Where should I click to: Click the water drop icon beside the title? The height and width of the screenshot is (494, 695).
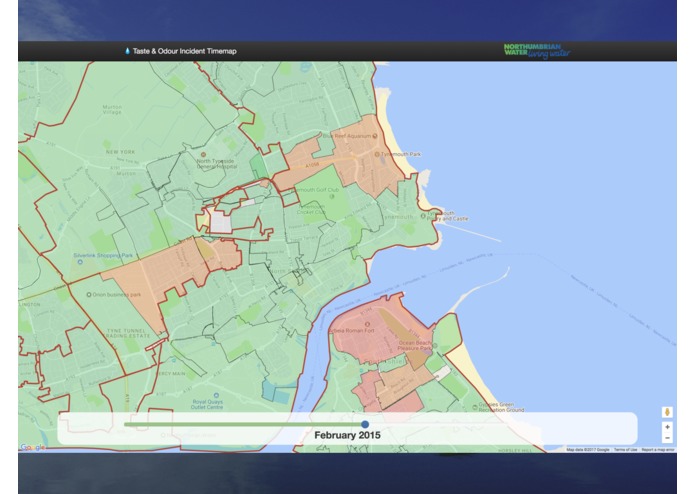128,51
